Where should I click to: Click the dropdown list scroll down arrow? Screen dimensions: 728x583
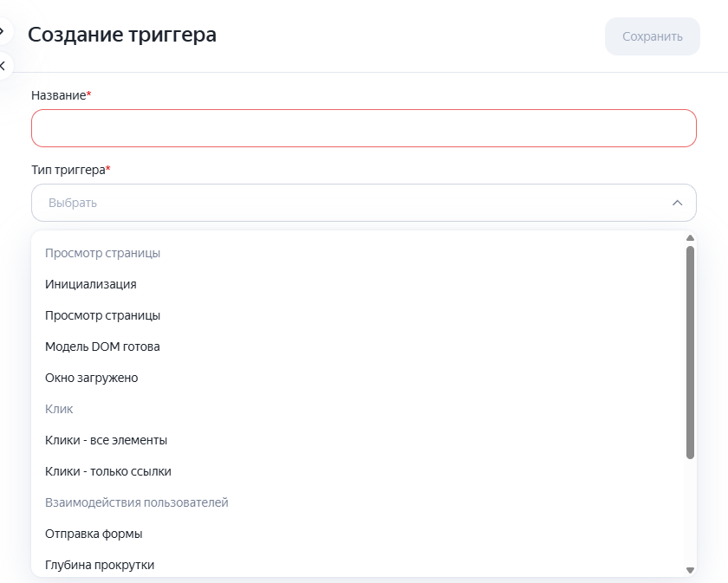point(690,570)
